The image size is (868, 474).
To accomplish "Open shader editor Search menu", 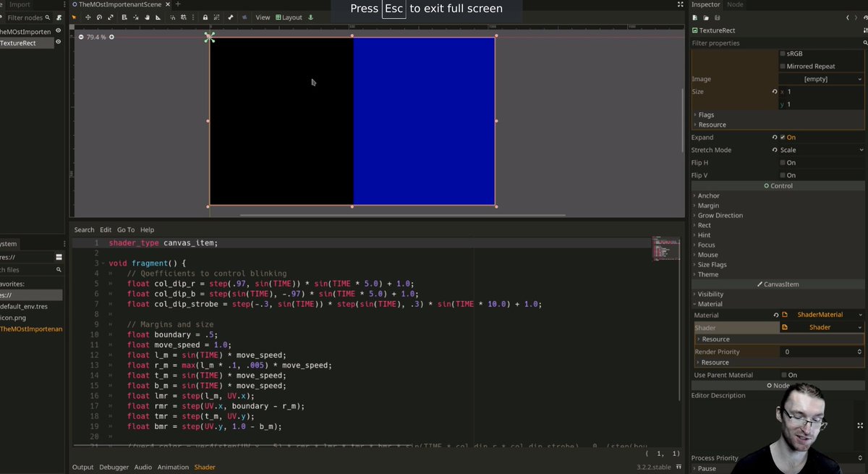I will (x=84, y=229).
